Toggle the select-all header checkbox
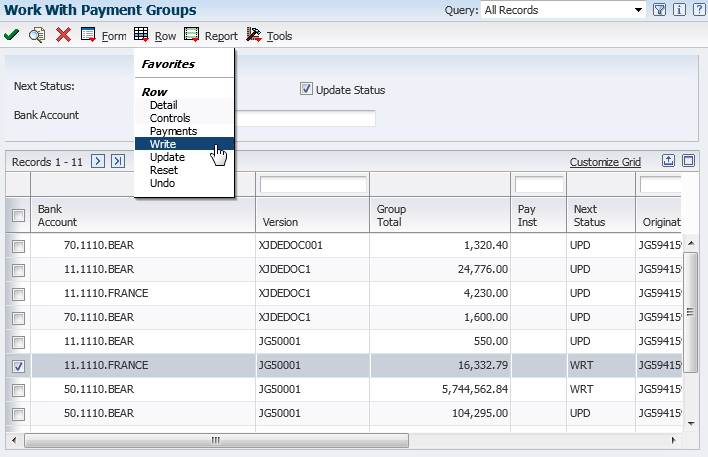The image size is (708, 457). [19, 215]
